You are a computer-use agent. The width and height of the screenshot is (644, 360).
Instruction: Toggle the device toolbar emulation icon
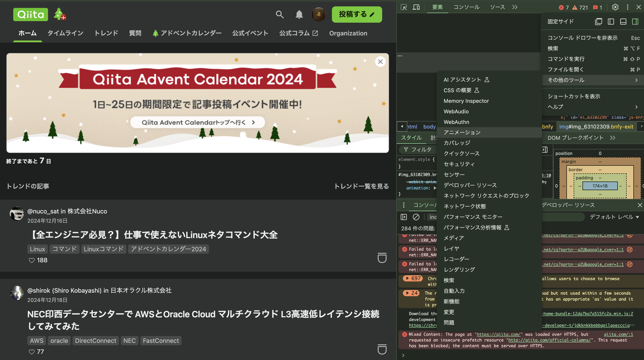pos(416,7)
